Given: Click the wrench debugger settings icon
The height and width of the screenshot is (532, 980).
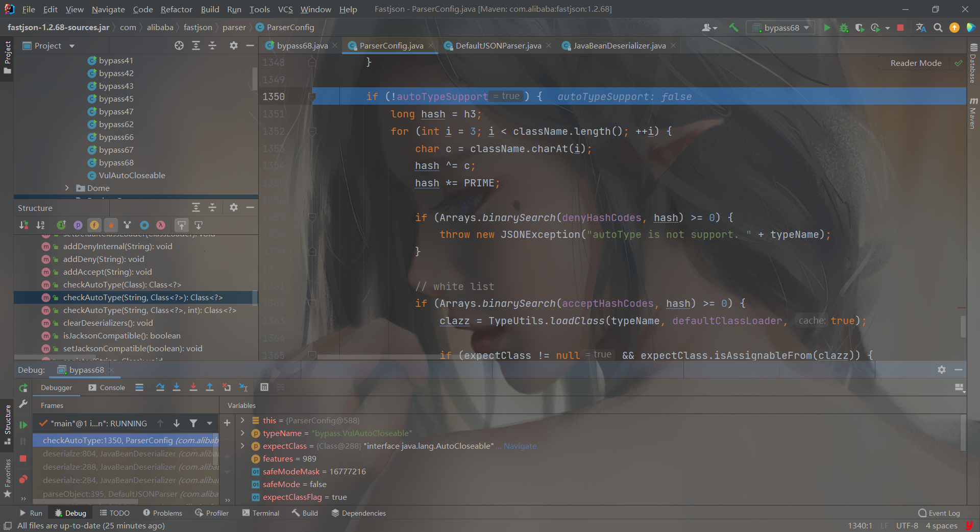Looking at the screenshot, I should pos(23,404).
